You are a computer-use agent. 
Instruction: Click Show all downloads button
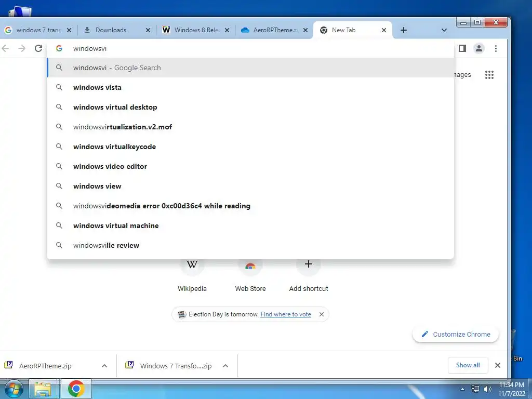tap(468, 365)
